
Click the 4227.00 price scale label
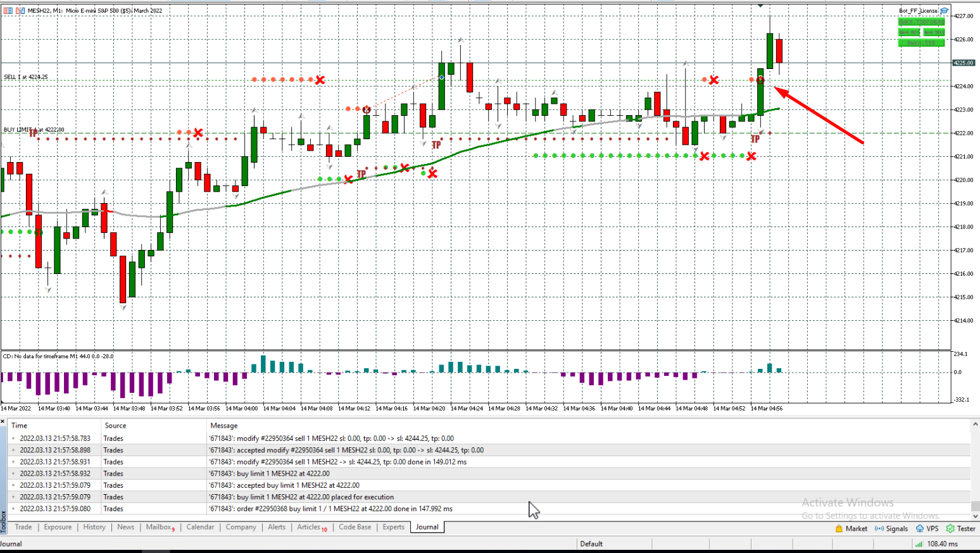[964, 16]
